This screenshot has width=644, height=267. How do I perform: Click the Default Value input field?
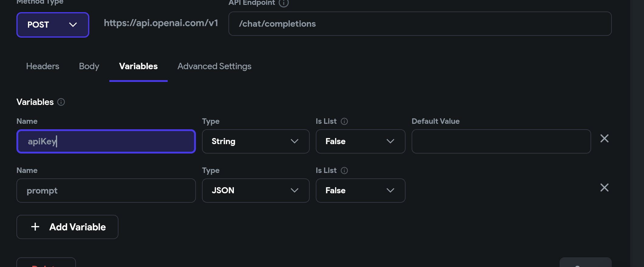(x=501, y=141)
